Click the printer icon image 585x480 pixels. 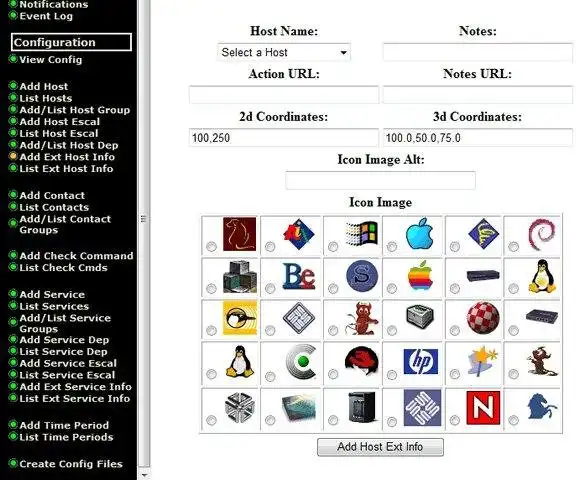point(420,316)
